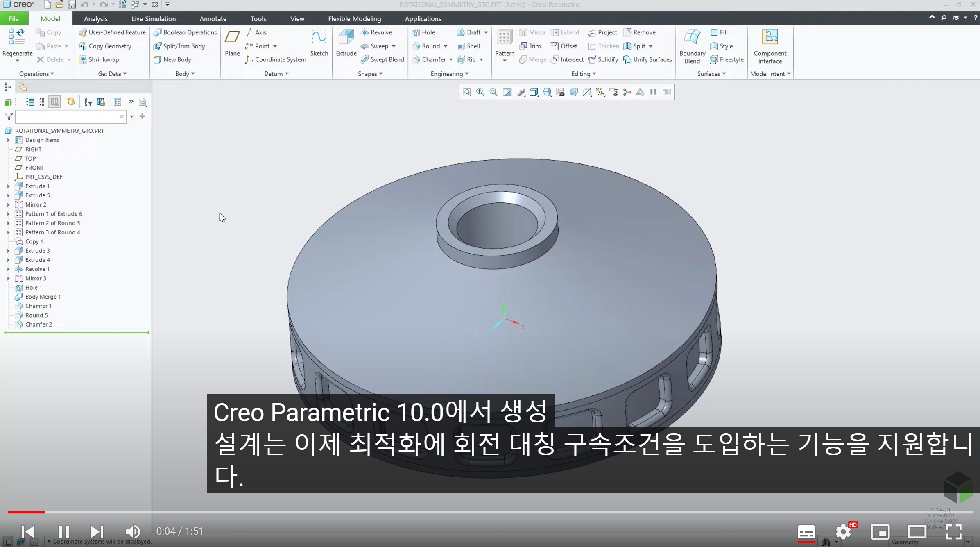Skip to next video
The width and height of the screenshot is (980, 547).
pos(97,531)
